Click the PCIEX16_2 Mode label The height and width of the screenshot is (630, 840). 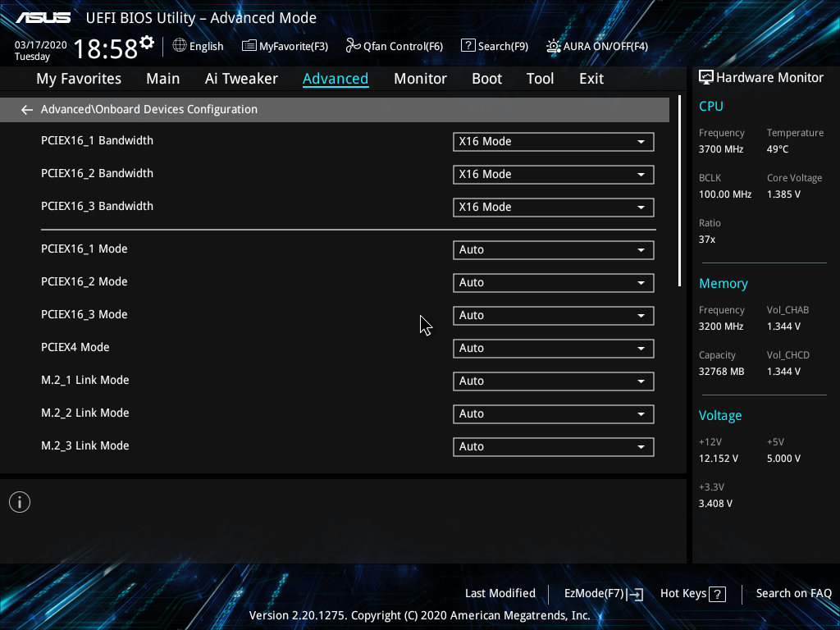(x=84, y=282)
